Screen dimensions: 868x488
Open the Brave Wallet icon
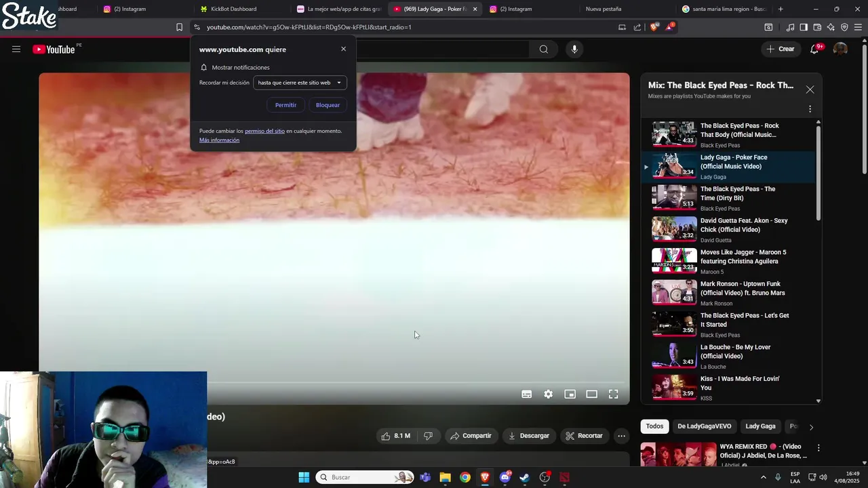coord(817,27)
